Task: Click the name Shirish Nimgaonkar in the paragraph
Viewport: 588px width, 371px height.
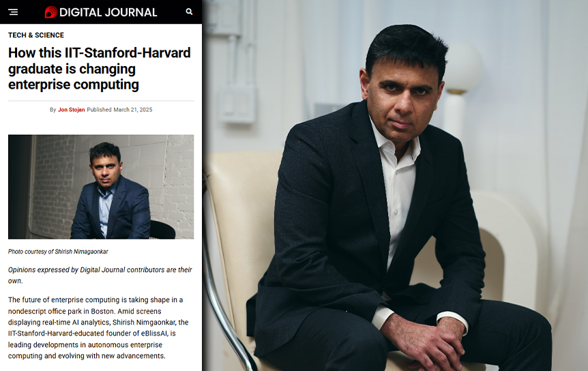Action: coord(144,322)
